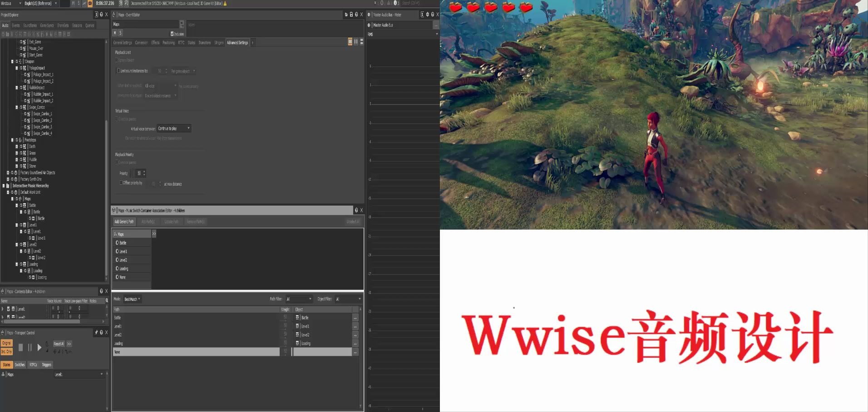Click the Pause icon in Transport Control
The height and width of the screenshot is (412, 868).
click(x=30, y=348)
